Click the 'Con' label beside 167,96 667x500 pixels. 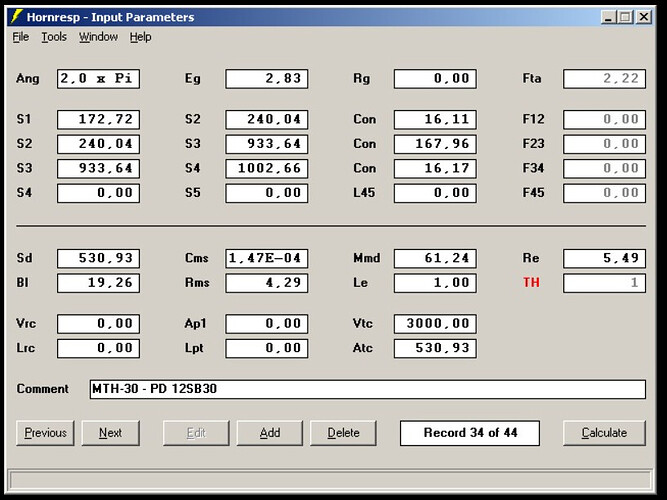365,144
